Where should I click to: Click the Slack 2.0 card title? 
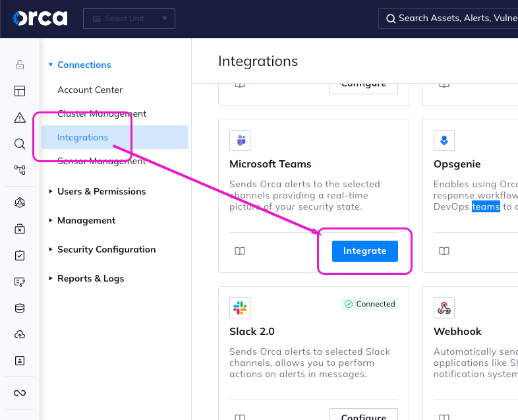[252, 332]
